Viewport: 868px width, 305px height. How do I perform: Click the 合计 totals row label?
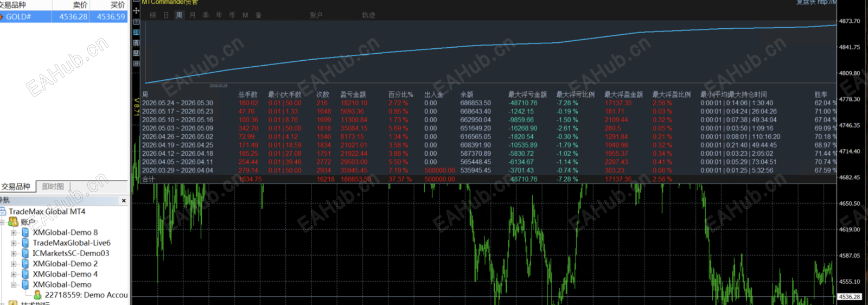(x=148, y=179)
